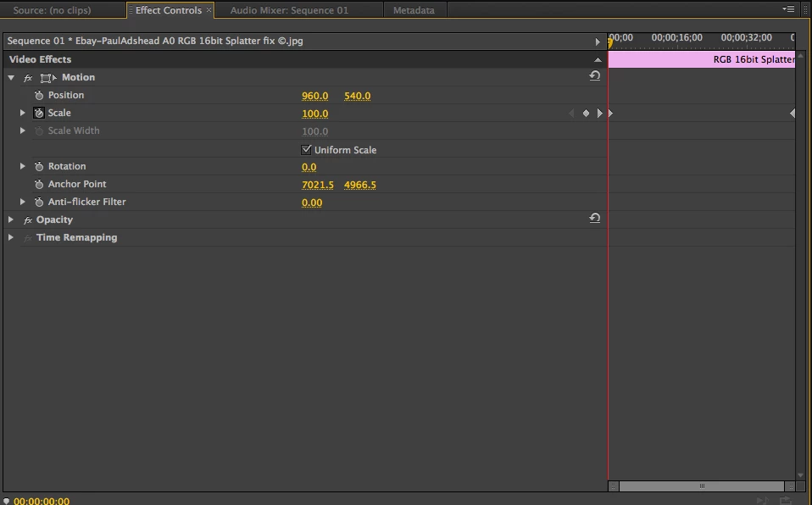
Task: Toggle the Opacity fx effect switch
Action: (x=28, y=220)
